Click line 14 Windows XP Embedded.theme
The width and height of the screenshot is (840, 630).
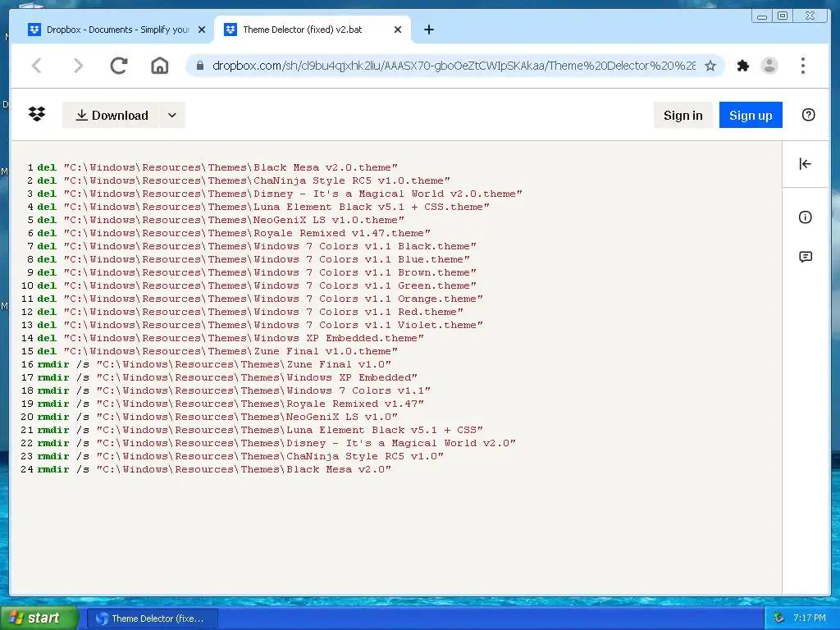coord(231,338)
